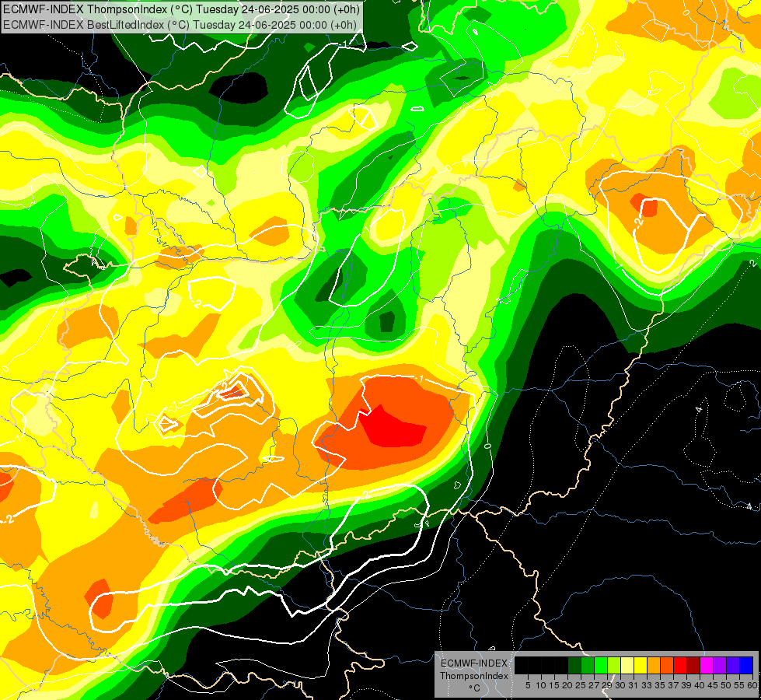Select the pale yellow 30–31 legend swatch
Viewport: 761px width, 700px height.
click(x=627, y=665)
